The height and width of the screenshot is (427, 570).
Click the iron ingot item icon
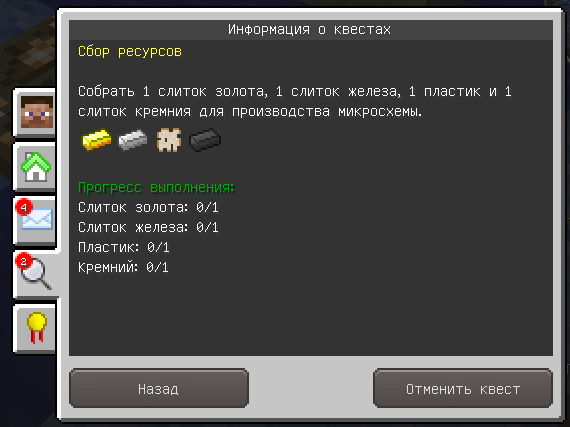coord(133,140)
